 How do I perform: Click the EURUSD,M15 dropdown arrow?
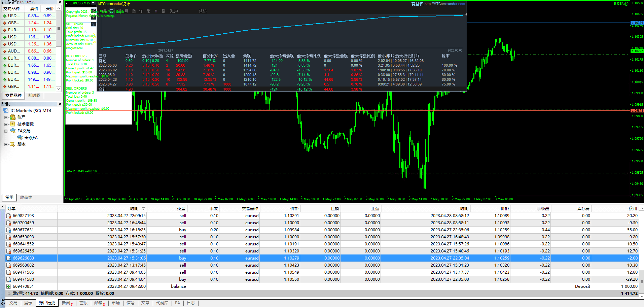coord(67,3)
